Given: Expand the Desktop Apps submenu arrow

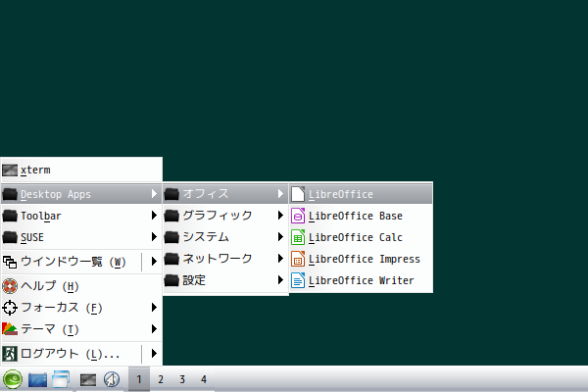Looking at the screenshot, I should pyautogui.click(x=154, y=194).
